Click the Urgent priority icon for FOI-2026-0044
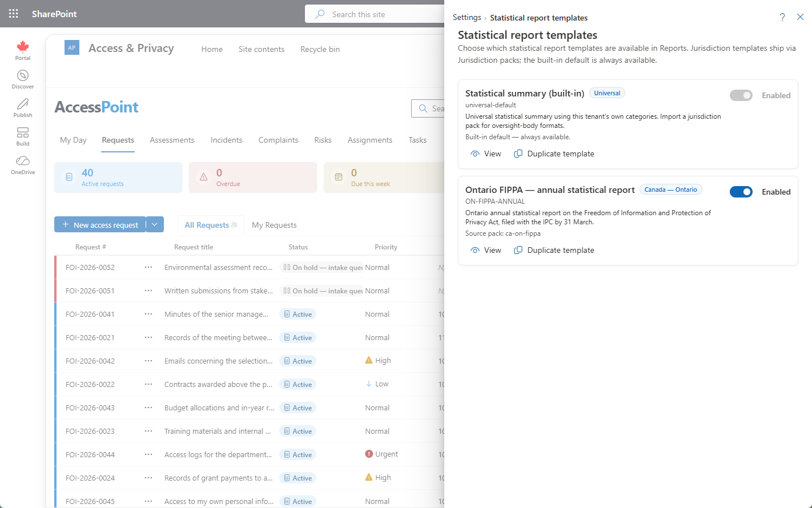The width and height of the screenshot is (812, 508). pos(369,454)
